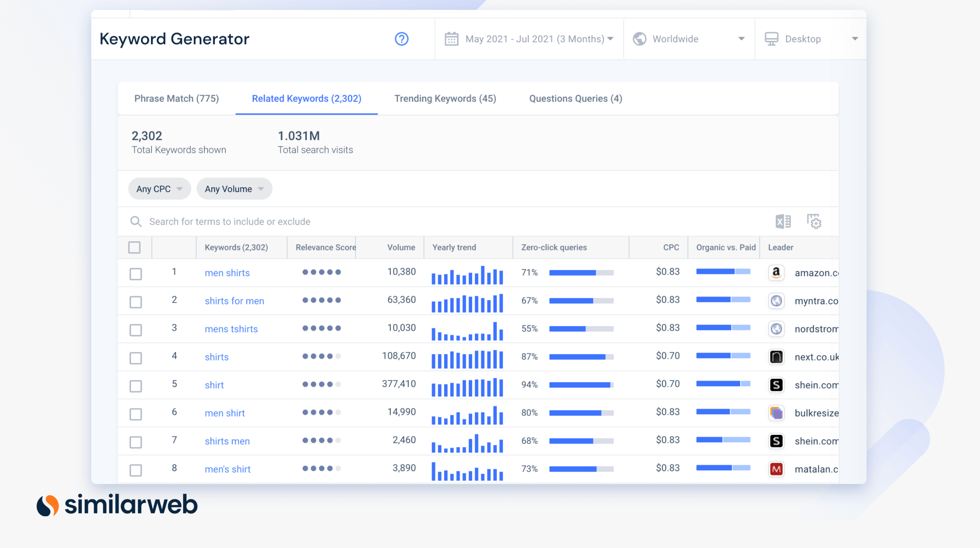Click relevance dots for men shirts row
980x548 pixels.
click(x=321, y=272)
